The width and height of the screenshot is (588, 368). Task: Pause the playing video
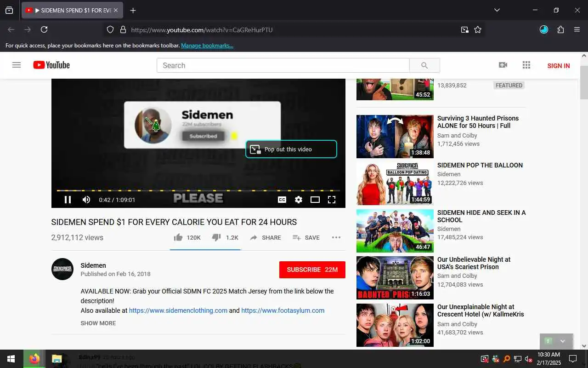pos(68,200)
